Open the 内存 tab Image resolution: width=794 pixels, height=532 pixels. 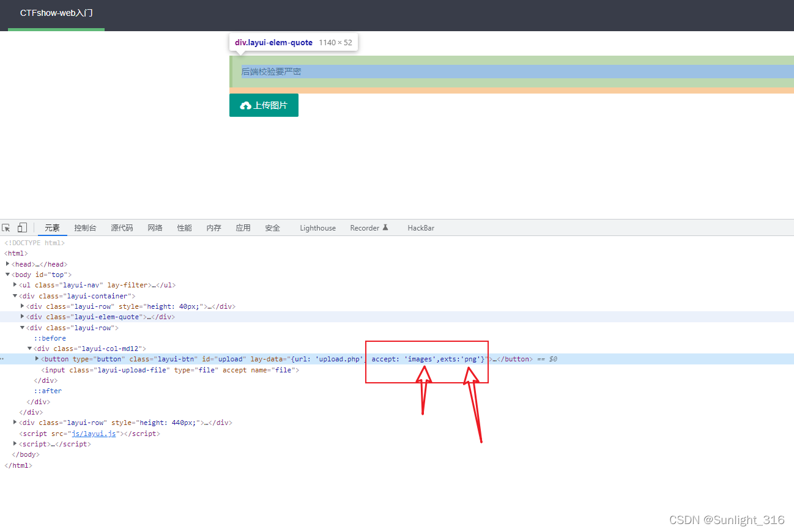pos(213,227)
